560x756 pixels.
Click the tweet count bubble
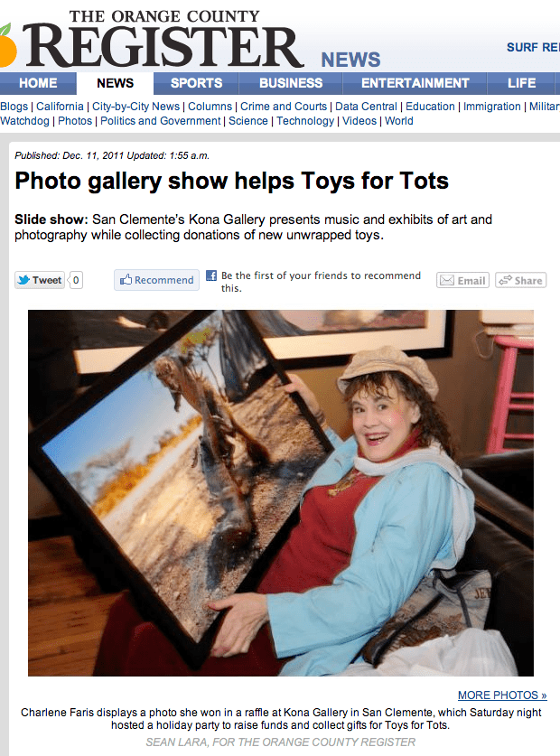(x=76, y=280)
